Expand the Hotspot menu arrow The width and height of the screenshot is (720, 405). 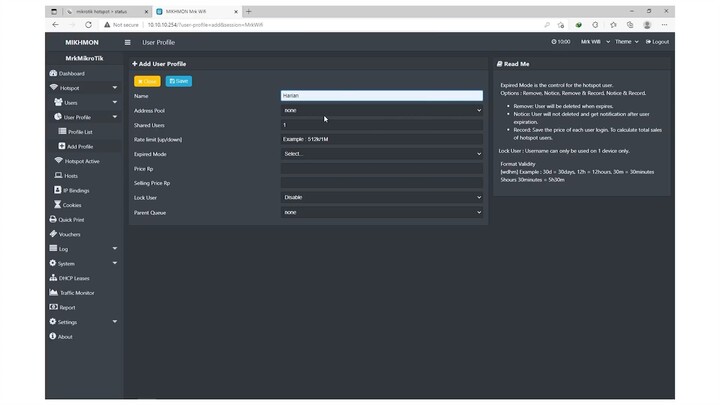tap(115, 88)
